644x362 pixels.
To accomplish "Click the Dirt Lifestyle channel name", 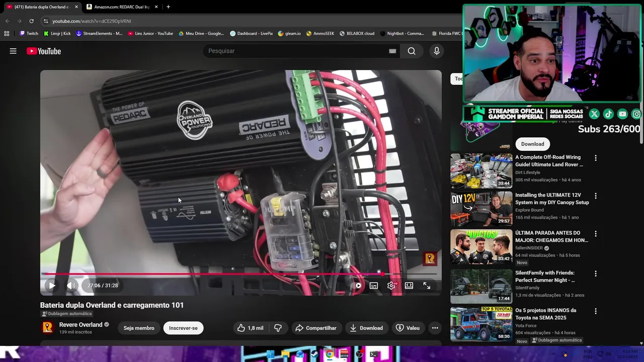I will 527,172.
